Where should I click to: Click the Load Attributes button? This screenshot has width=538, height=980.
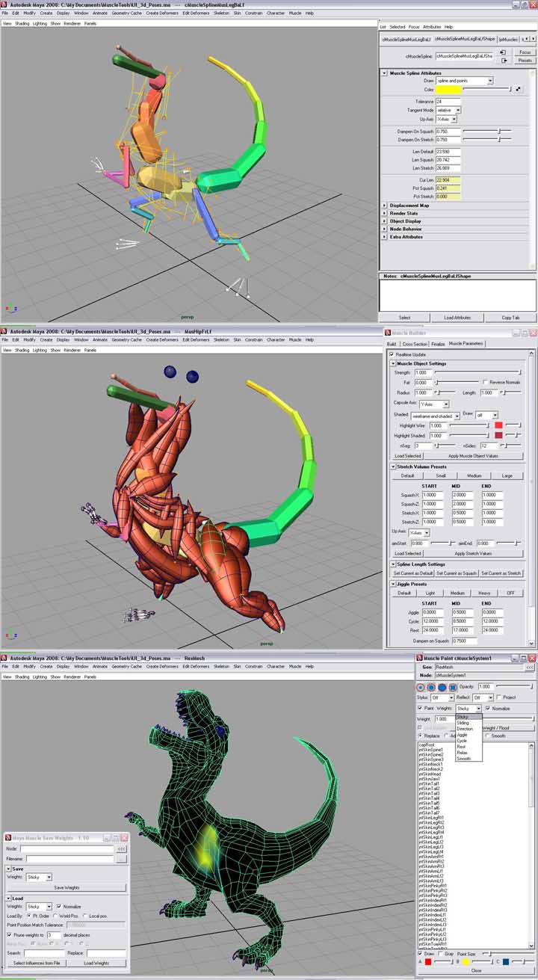coord(457,318)
